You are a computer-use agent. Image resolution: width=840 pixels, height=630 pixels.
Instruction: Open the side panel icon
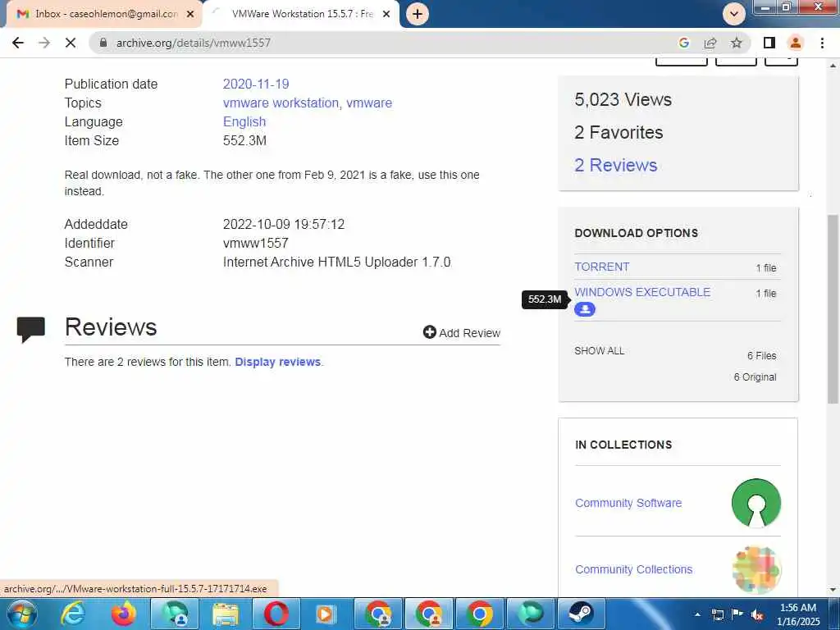[x=769, y=43]
